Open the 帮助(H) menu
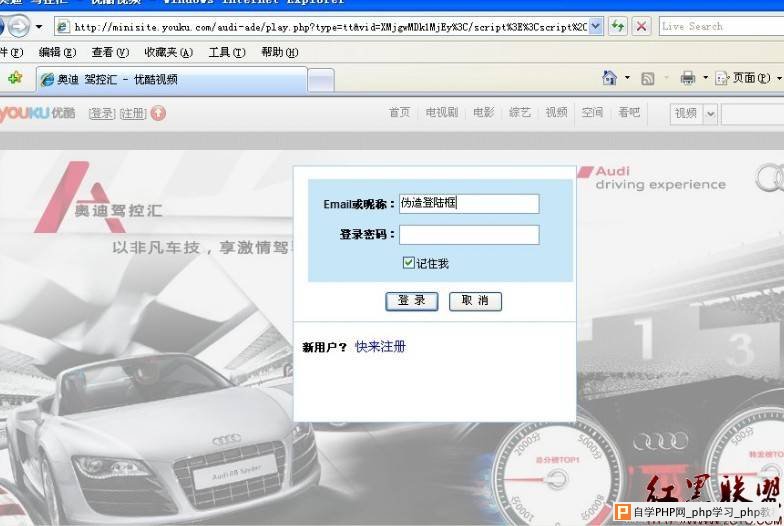The height and width of the screenshot is (526, 784). click(280, 52)
